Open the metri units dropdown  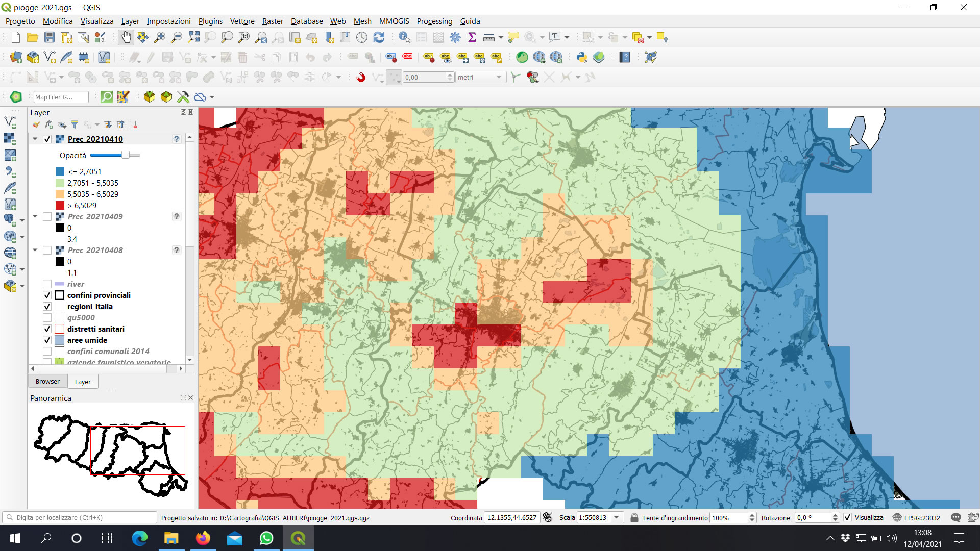point(499,77)
